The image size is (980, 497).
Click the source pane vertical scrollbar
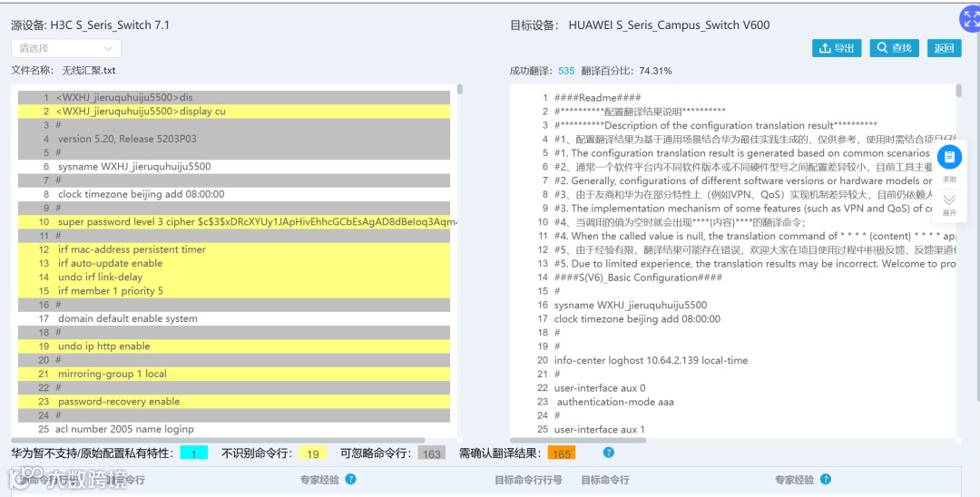(x=460, y=89)
